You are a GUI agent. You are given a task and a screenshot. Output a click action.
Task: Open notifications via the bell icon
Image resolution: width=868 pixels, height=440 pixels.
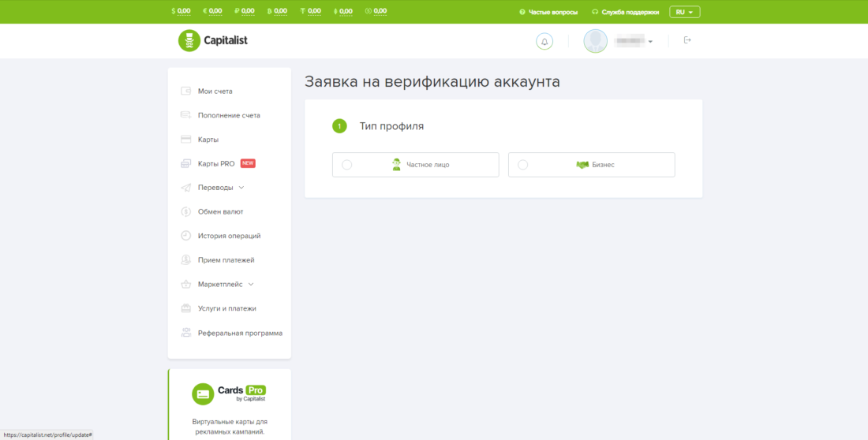tap(544, 42)
